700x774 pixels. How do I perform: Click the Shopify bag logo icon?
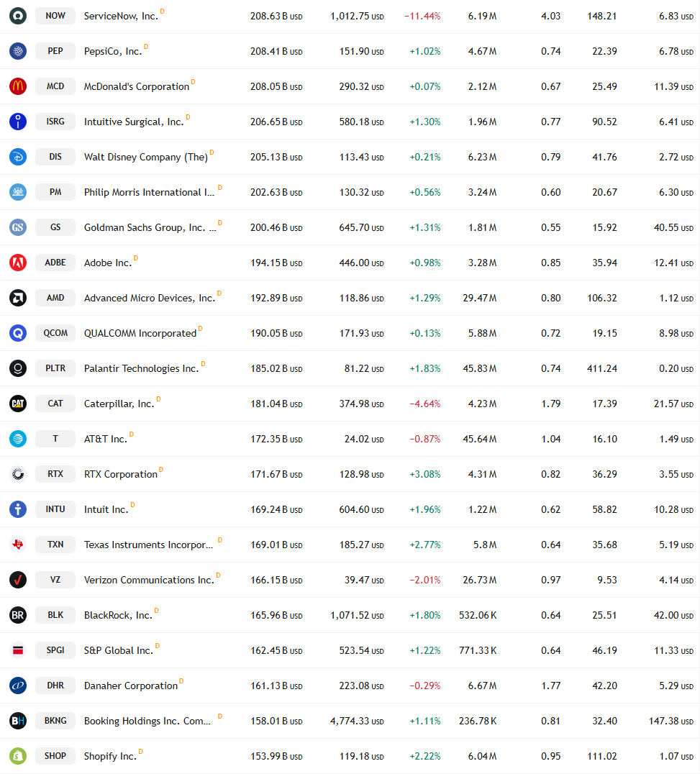18,756
